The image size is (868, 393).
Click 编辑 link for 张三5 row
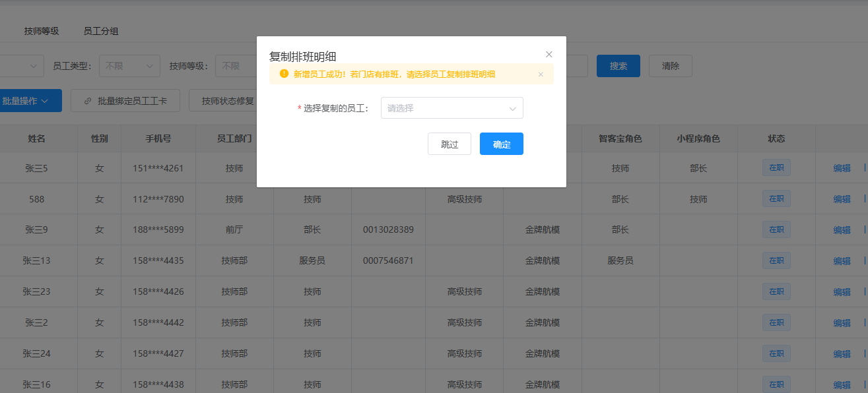[842, 168]
